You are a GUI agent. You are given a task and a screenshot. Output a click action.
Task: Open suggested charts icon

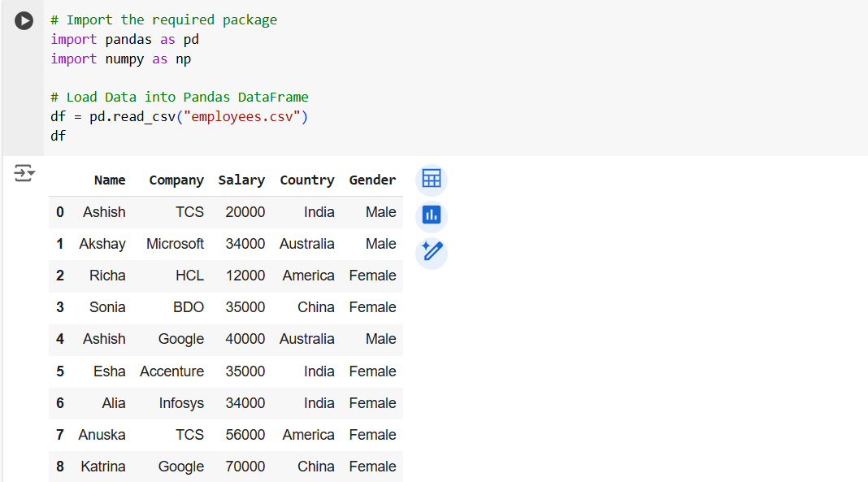tap(432, 215)
